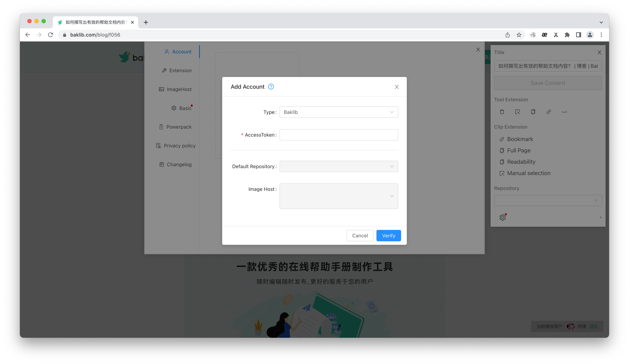This screenshot has width=629, height=364.
Task: Click the address bar URL baklib.com/blog/f056
Action: 95,35
